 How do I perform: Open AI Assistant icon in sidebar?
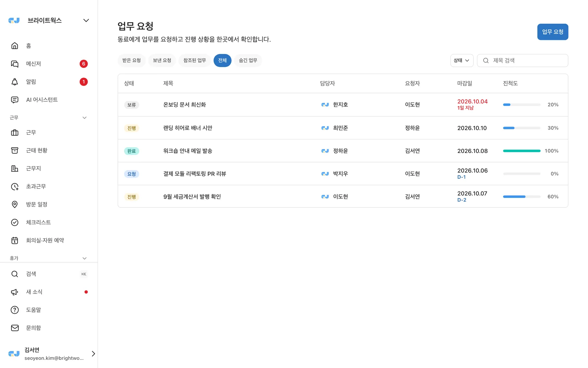pos(15,100)
